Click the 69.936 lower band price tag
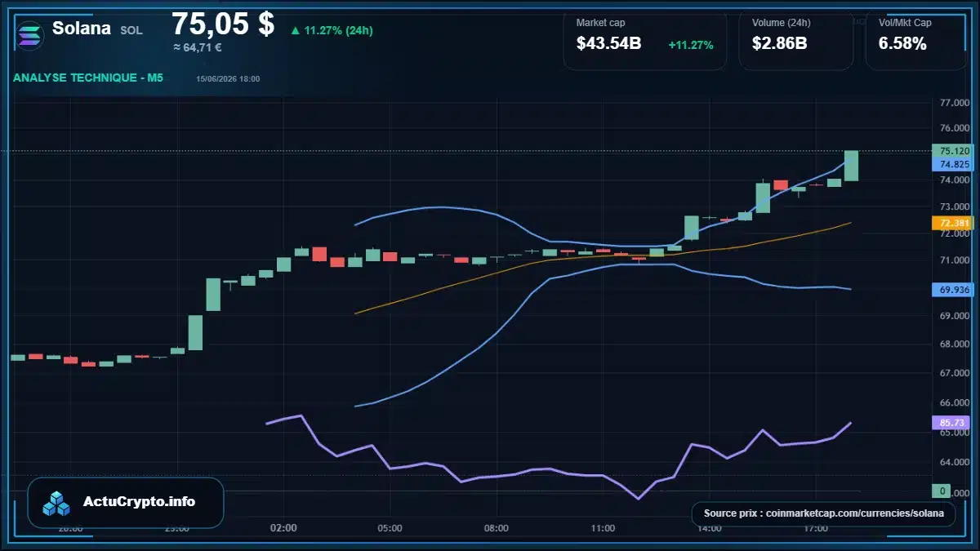The height and width of the screenshot is (551, 980). (954, 290)
